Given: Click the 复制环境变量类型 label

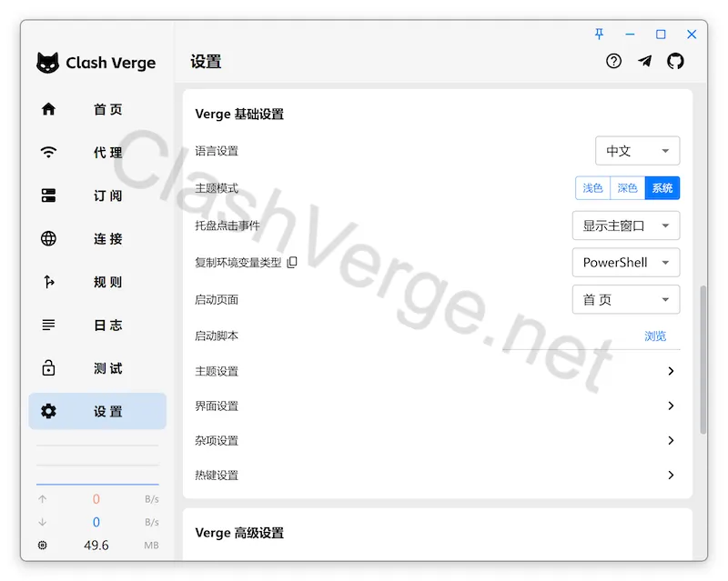Looking at the screenshot, I should [x=238, y=263].
